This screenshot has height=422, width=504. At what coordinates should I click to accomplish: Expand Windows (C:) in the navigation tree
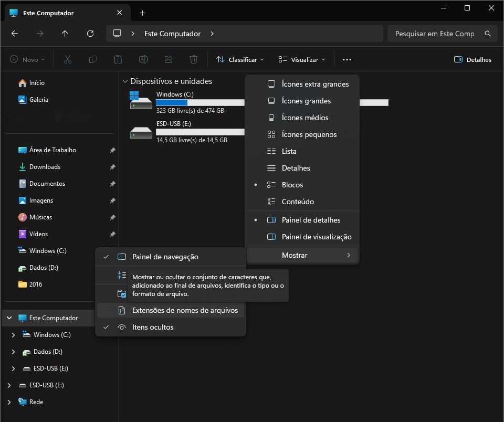click(x=14, y=335)
